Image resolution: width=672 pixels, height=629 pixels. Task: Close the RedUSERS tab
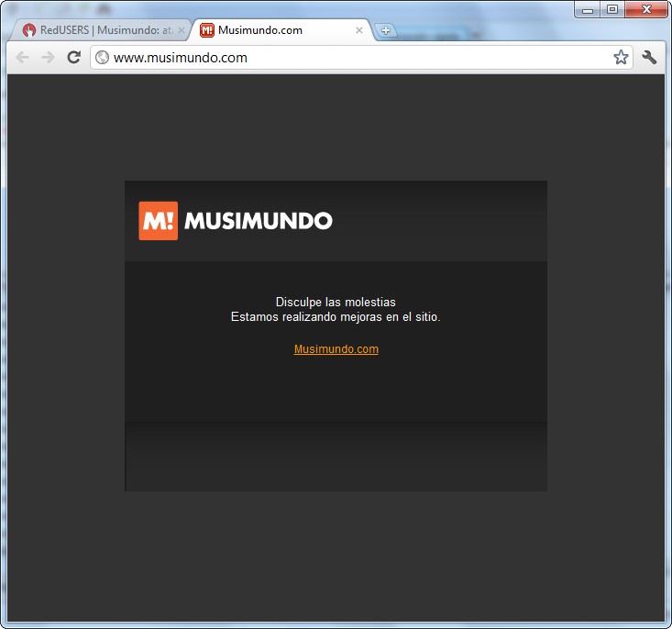(x=182, y=30)
